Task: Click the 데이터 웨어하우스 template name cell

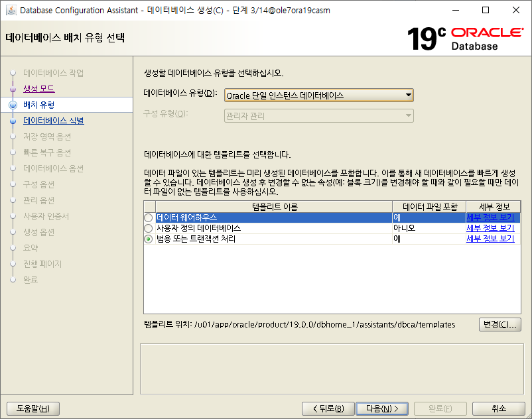Action: pos(274,217)
